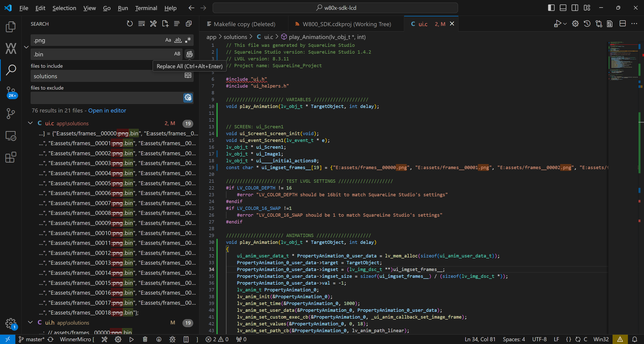Screen dimensions: 644x344
Task: Customize layout icon in title bar
Action: 587,8
